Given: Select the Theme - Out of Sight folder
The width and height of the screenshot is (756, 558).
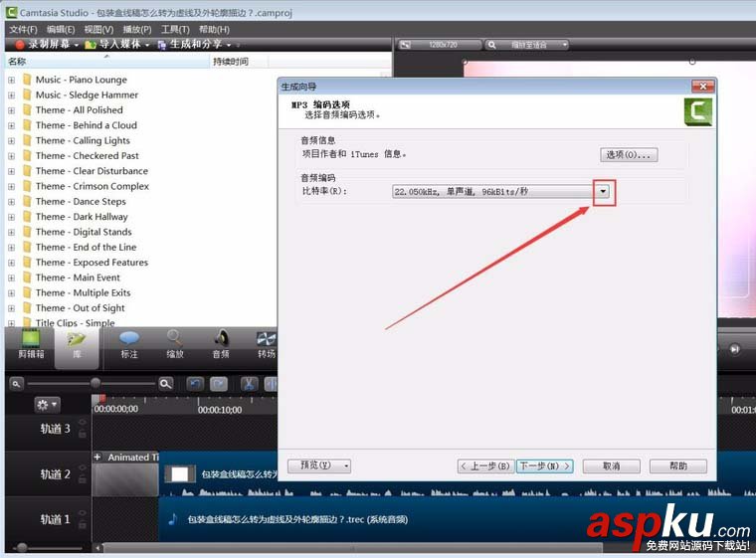Looking at the screenshot, I should pos(80,307).
